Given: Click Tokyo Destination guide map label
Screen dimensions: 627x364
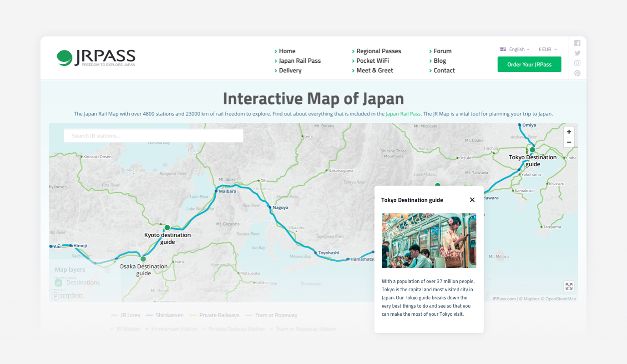Looking at the screenshot, I should pyautogui.click(x=532, y=161).
